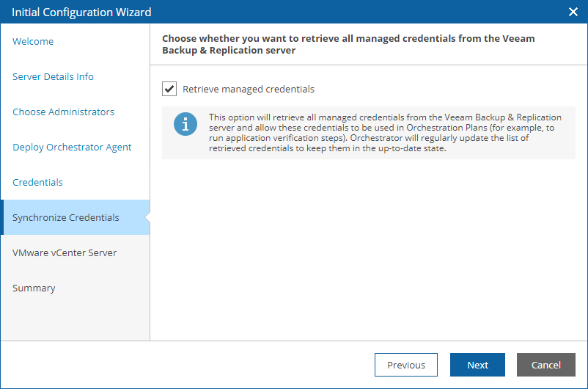Image resolution: width=588 pixels, height=389 pixels.
Task: Proceed with the Next button
Action: point(477,365)
